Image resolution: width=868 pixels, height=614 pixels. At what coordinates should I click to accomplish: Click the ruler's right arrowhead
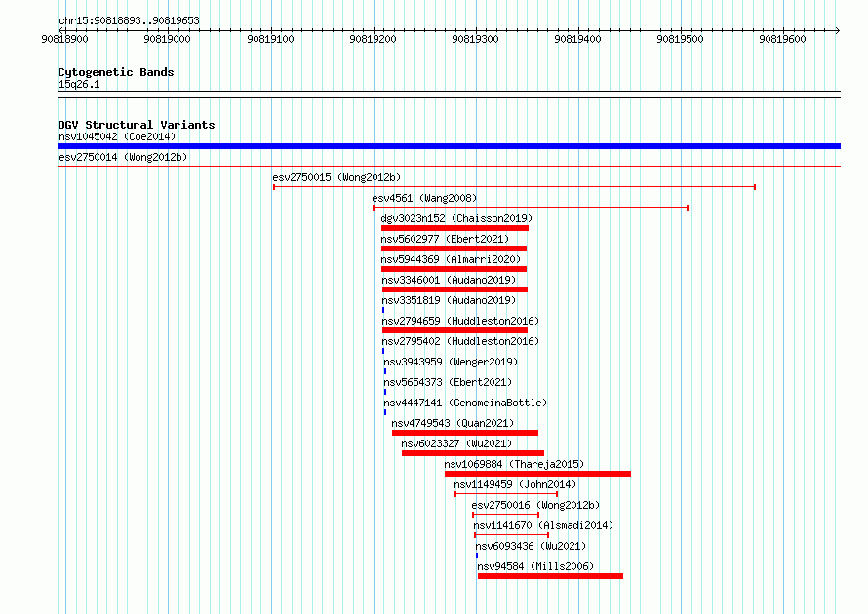pyautogui.click(x=838, y=30)
